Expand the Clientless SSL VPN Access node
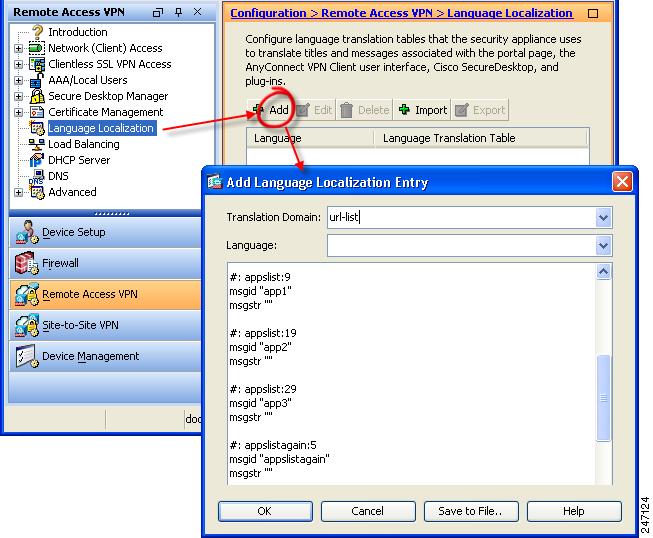Screen dimensions: 653x538 [18, 64]
